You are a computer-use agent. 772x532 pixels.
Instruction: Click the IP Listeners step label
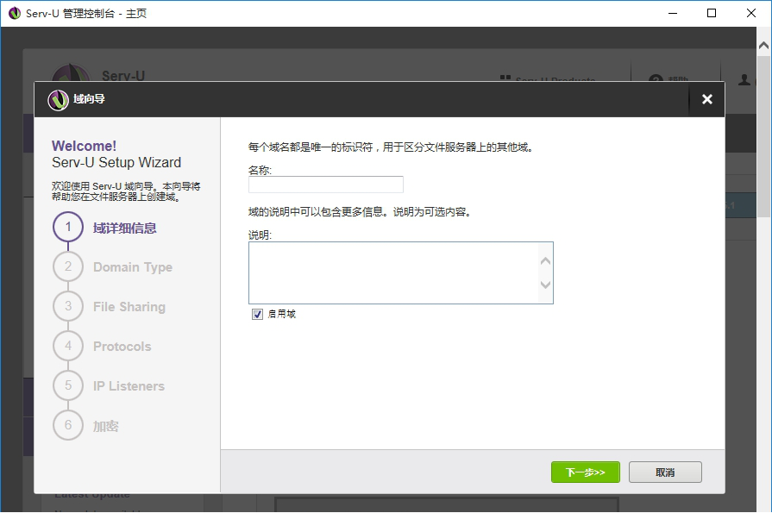coord(129,385)
